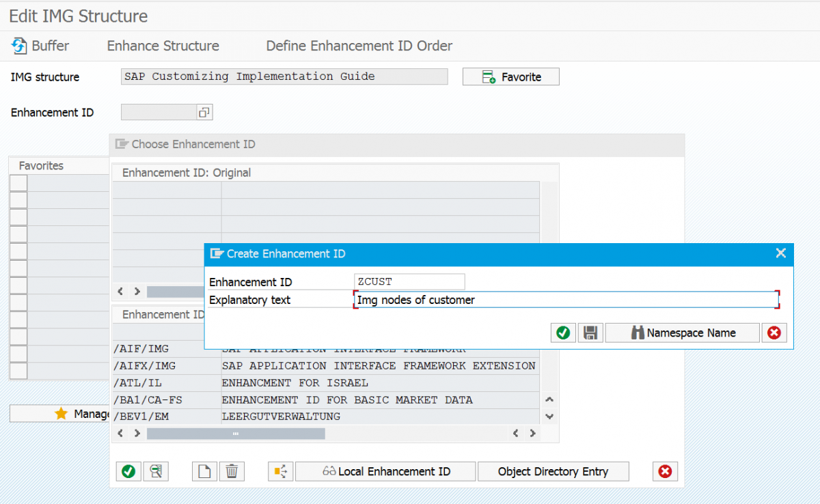
Task: Click the horizontal scrollbar below the enhancement list
Action: pyautogui.click(x=236, y=433)
